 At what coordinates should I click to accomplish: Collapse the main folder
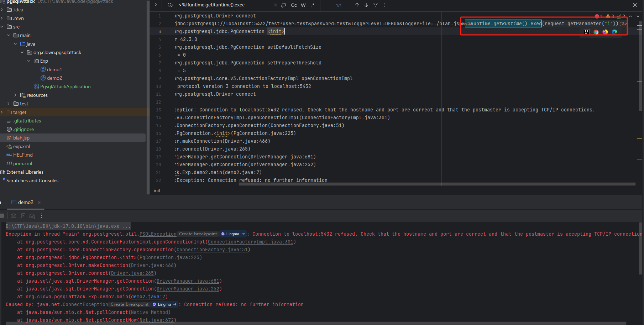coord(9,35)
